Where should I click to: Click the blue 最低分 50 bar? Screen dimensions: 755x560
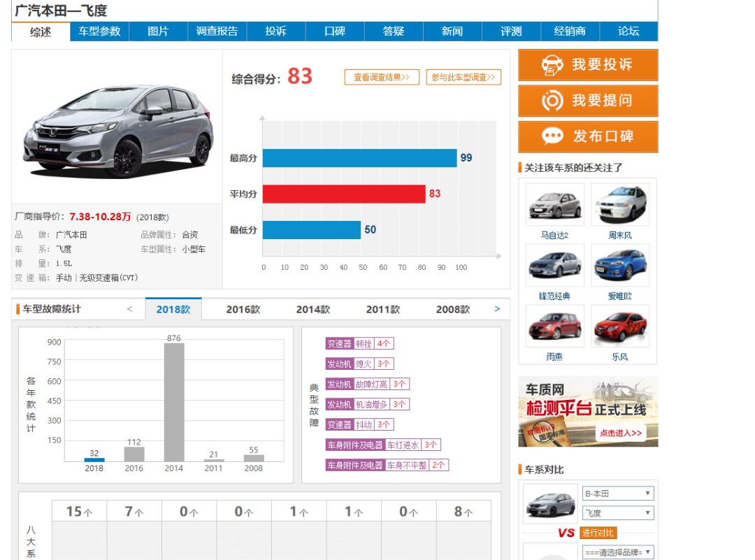(x=312, y=230)
